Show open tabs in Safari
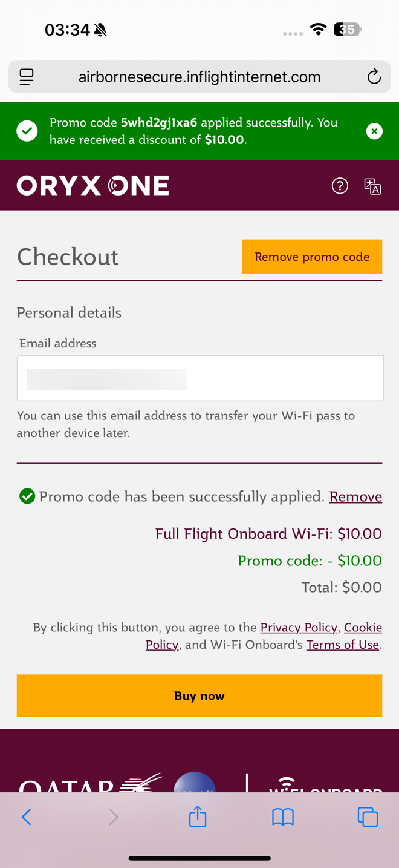 point(368,817)
